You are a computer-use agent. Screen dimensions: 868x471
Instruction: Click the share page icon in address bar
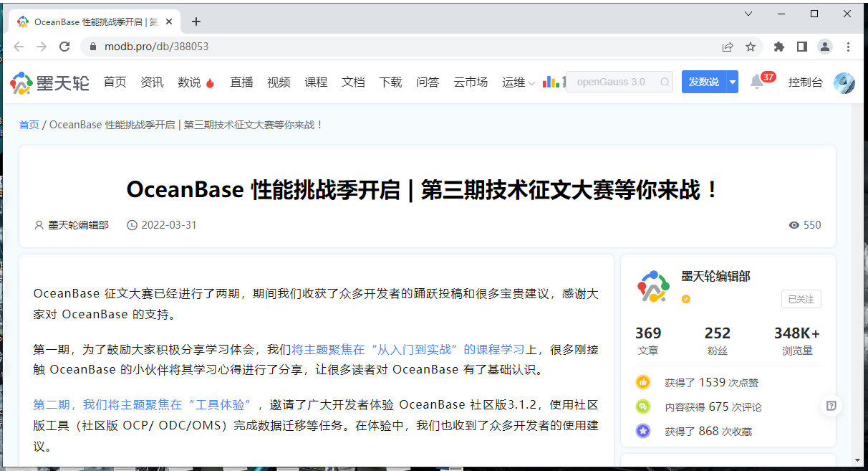pos(728,47)
